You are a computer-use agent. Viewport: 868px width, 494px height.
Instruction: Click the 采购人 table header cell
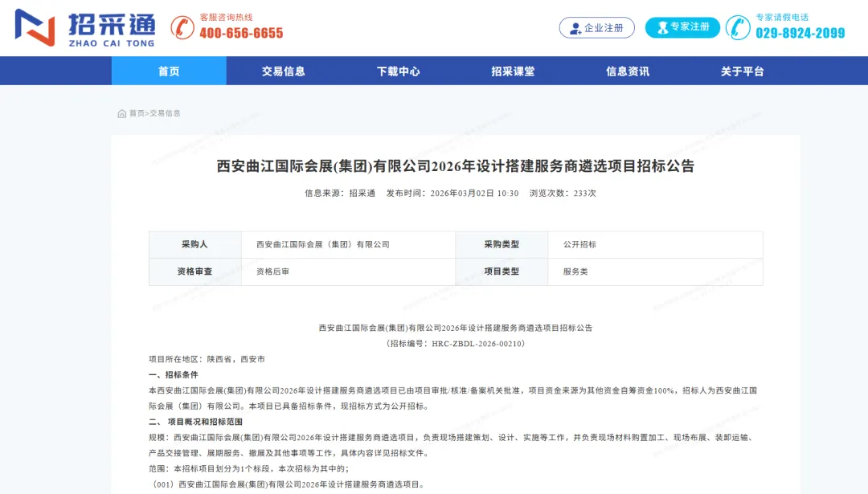pyautogui.click(x=194, y=244)
